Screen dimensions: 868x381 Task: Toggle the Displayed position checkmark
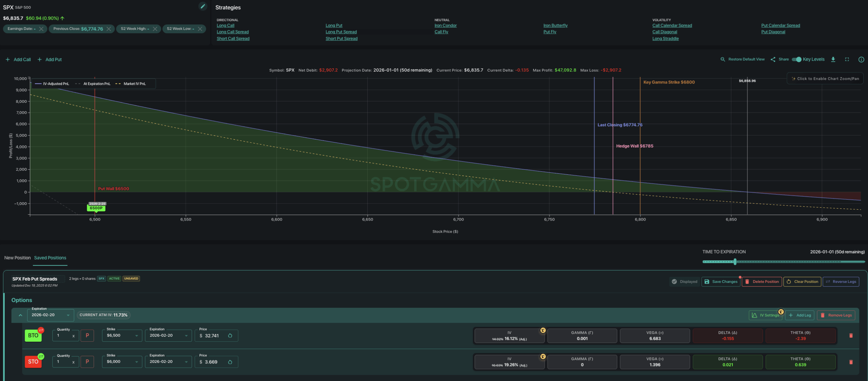(674, 282)
